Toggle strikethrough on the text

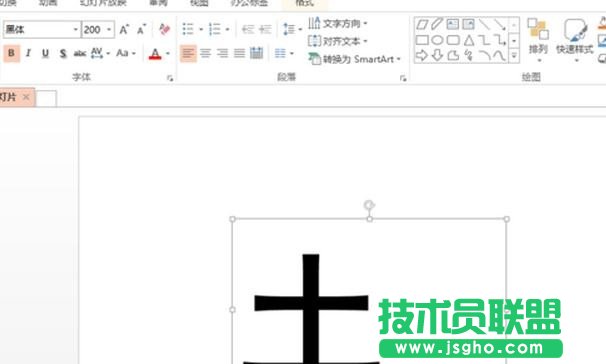pos(80,53)
